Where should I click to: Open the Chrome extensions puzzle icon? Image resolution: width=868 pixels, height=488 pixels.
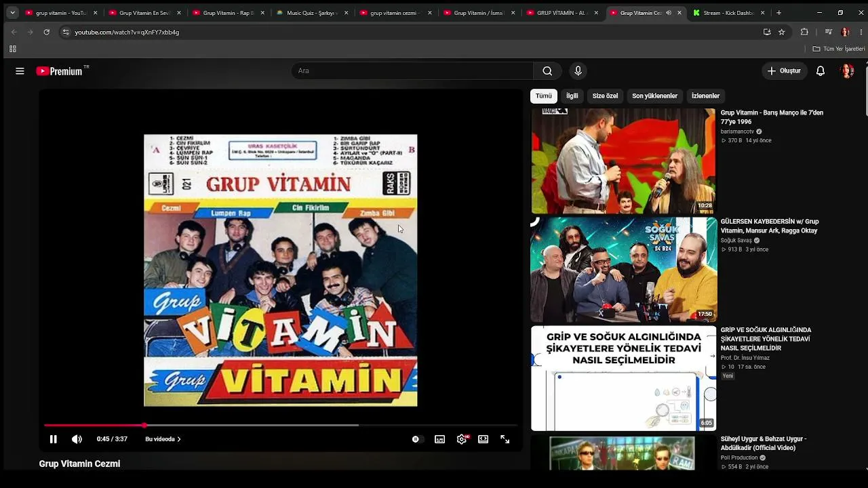point(804,32)
